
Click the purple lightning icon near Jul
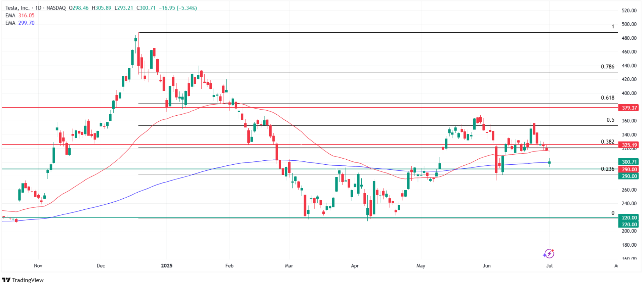click(548, 254)
